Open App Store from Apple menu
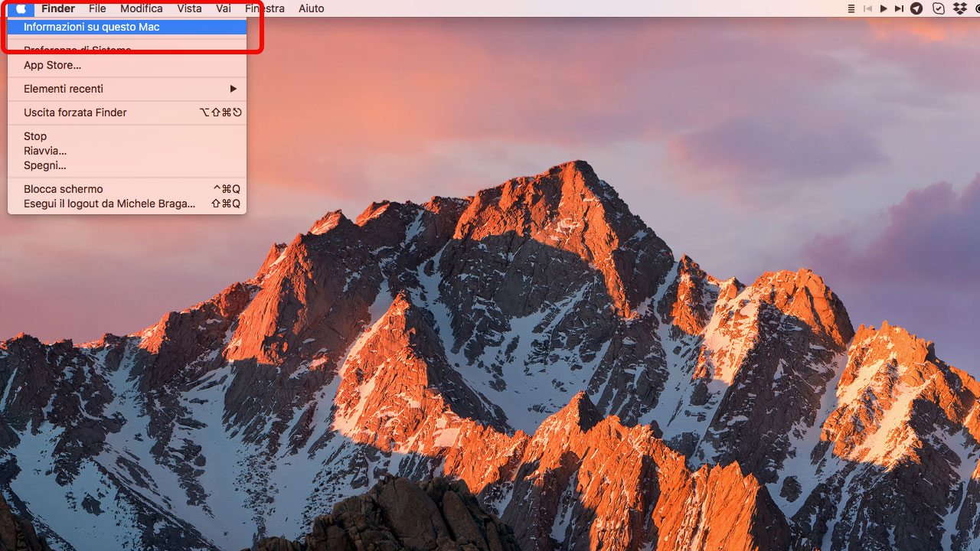Image resolution: width=980 pixels, height=551 pixels. pyautogui.click(x=52, y=65)
